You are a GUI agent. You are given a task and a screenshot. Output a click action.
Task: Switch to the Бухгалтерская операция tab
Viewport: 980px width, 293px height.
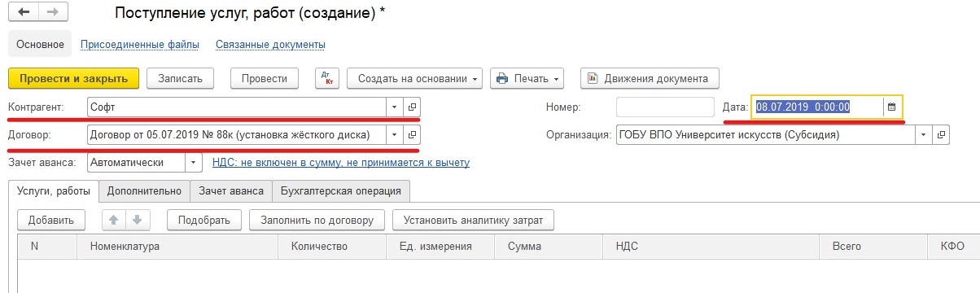(341, 191)
